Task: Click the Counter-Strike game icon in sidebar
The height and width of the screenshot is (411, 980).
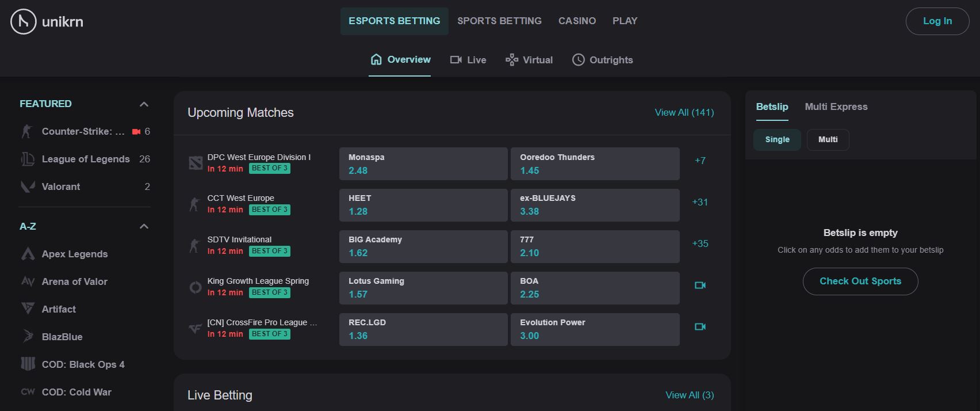Action: pos(27,131)
